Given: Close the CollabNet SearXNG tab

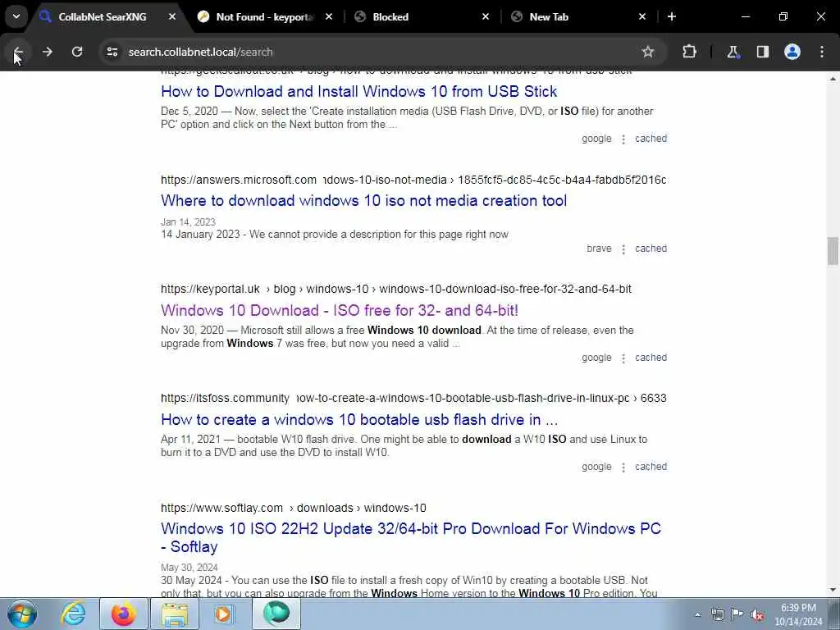Looking at the screenshot, I should 172,16.
